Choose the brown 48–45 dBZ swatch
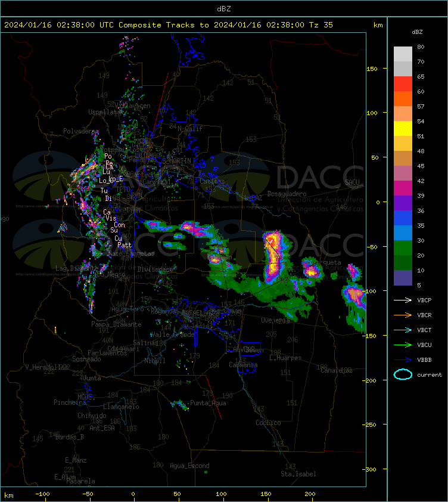The image size is (448, 502). coord(403,158)
